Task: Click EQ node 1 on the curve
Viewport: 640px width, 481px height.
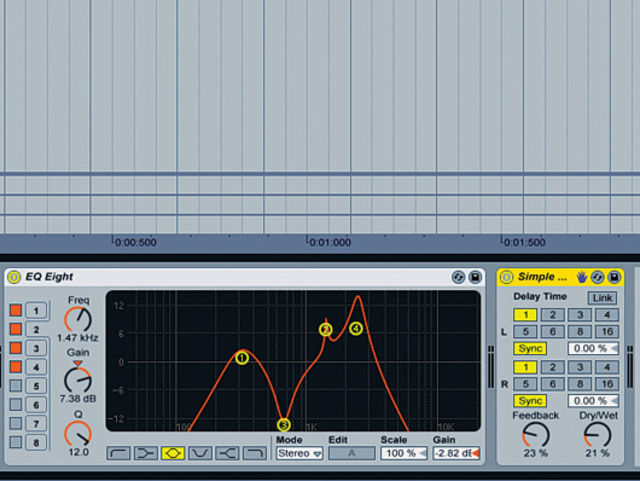Action: point(242,358)
